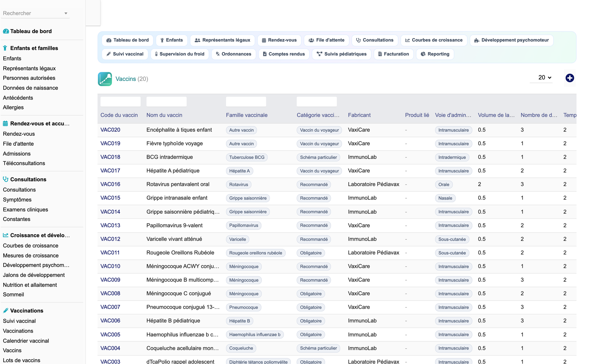Click Laboratoire Pédiavax in Rotavirus row
The width and height of the screenshot is (589, 364).
[373, 184]
